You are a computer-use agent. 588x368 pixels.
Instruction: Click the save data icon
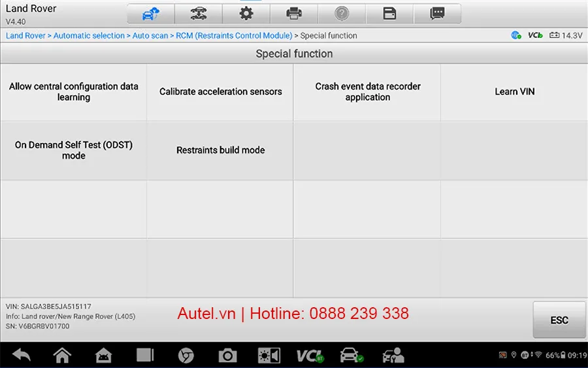click(x=389, y=14)
